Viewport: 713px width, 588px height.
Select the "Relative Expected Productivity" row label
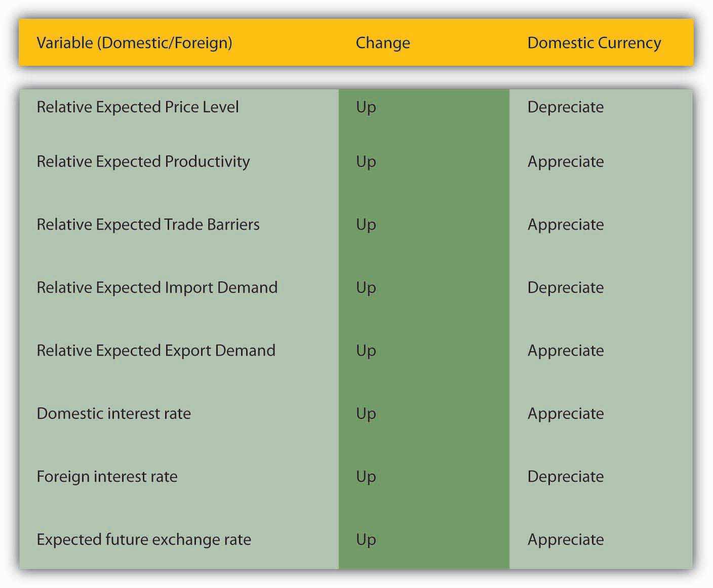coord(143,162)
